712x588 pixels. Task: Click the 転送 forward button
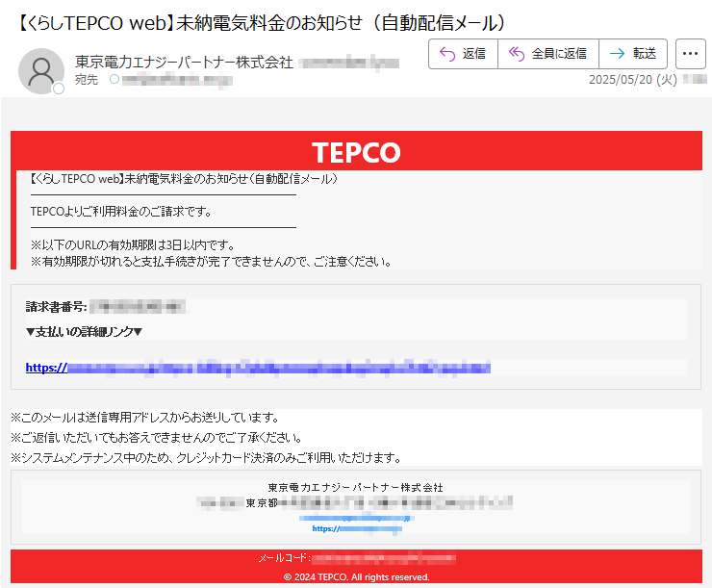(x=633, y=54)
